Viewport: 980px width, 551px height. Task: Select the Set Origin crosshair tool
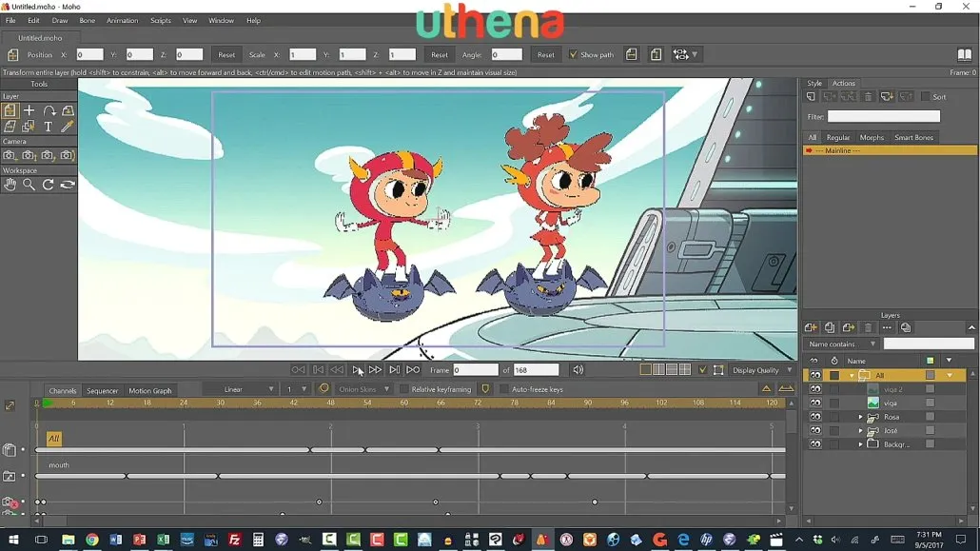(x=29, y=110)
